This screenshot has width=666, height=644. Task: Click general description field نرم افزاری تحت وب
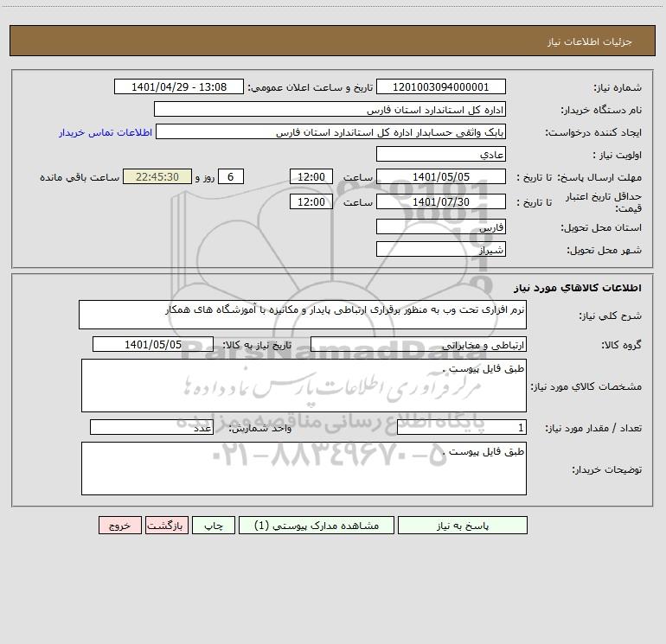(303, 315)
